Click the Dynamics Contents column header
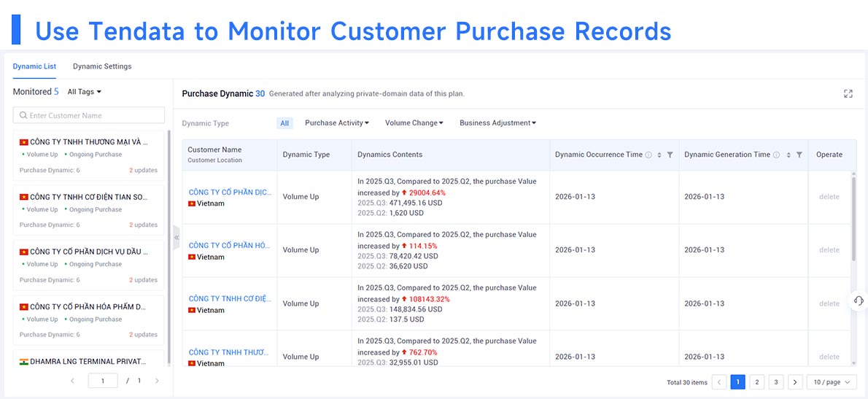The image size is (868, 399). click(x=390, y=155)
